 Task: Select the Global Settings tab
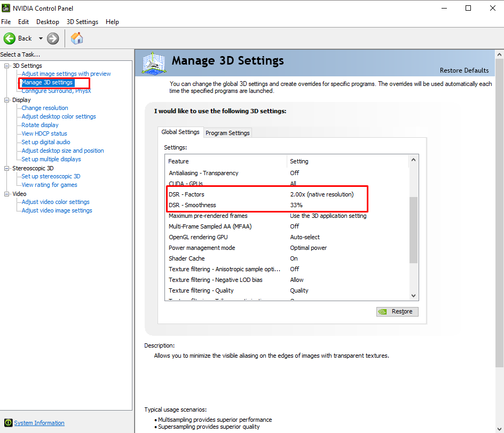pos(180,132)
